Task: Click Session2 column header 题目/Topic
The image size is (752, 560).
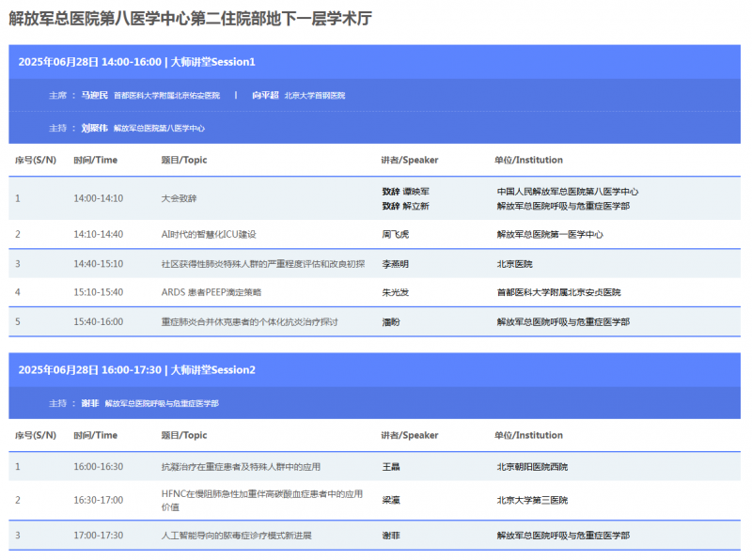Action: [x=184, y=435]
